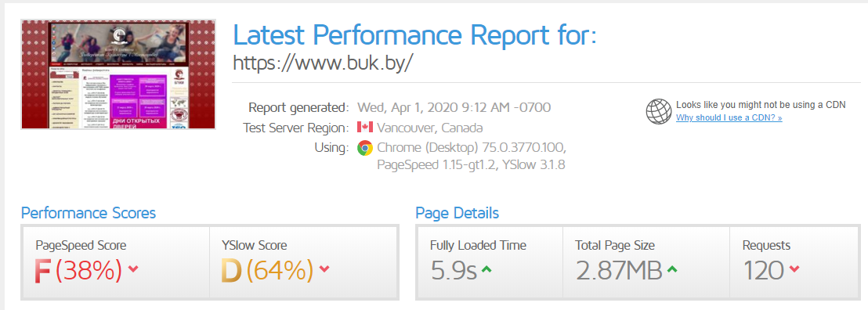Viewport: 868px width, 310px height.
Task: Click the green arrow beside Fully Loaded Time
Action: pos(486,269)
